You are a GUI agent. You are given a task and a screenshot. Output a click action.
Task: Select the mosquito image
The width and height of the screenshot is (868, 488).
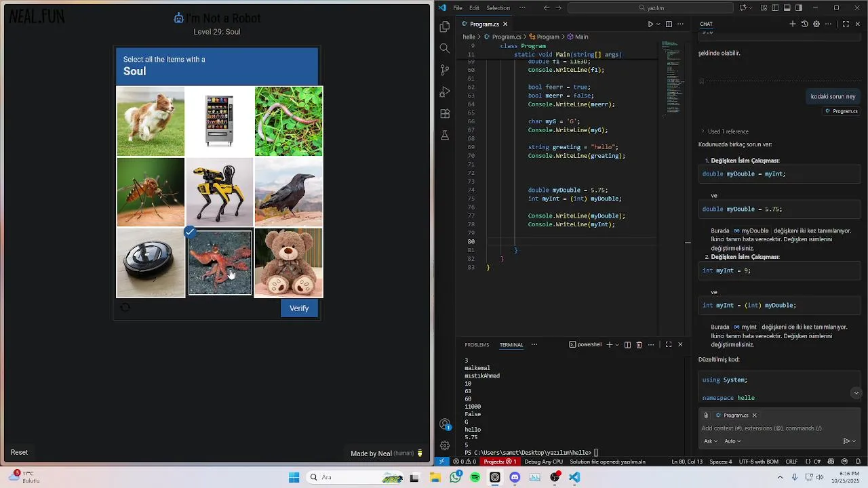[151, 192]
